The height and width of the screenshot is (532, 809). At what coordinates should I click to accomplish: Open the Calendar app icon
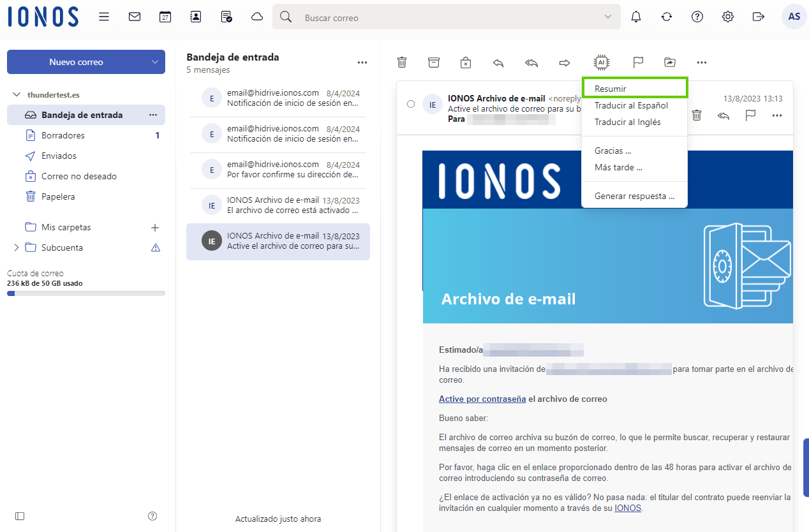click(x=165, y=17)
